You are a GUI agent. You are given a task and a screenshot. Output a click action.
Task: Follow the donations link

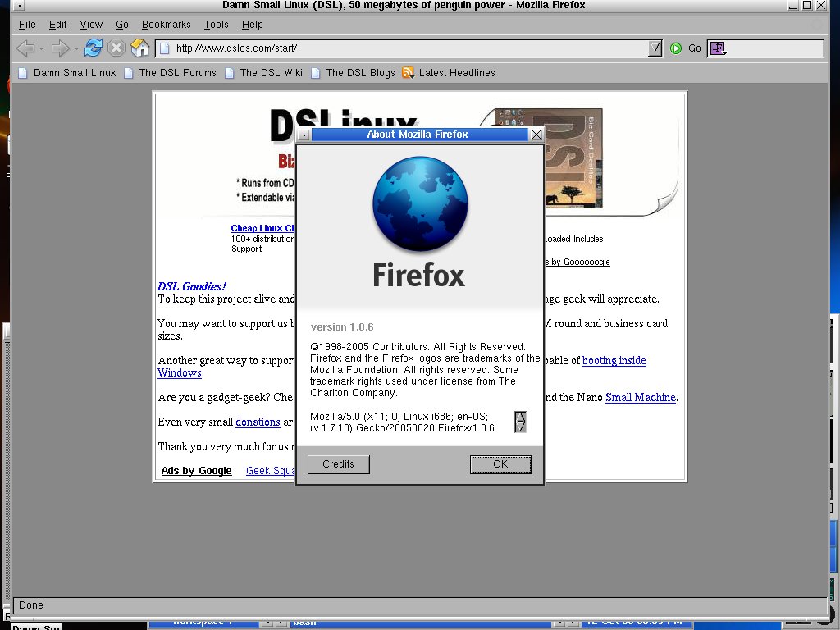pyautogui.click(x=258, y=422)
